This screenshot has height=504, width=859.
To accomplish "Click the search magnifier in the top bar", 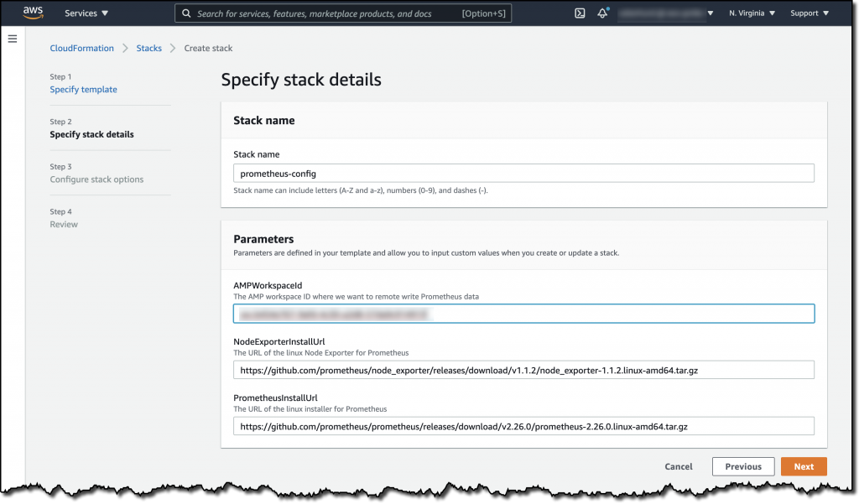I will [x=186, y=13].
